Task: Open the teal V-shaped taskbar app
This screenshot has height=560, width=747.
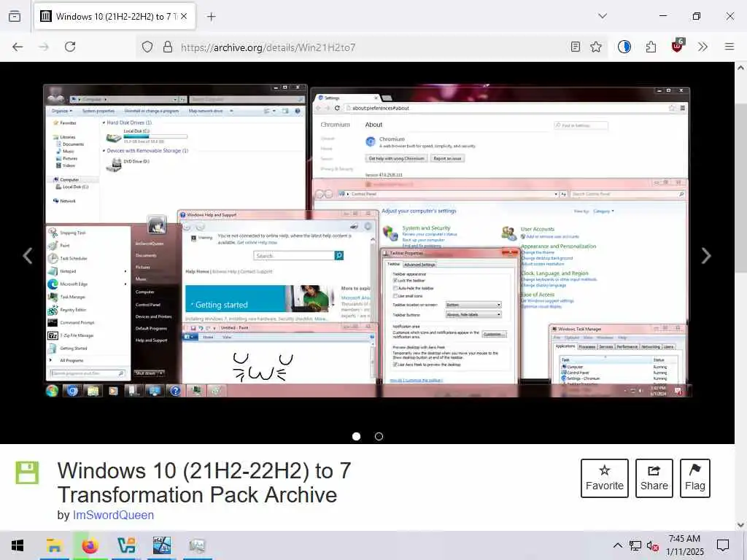Action: tap(126, 545)
